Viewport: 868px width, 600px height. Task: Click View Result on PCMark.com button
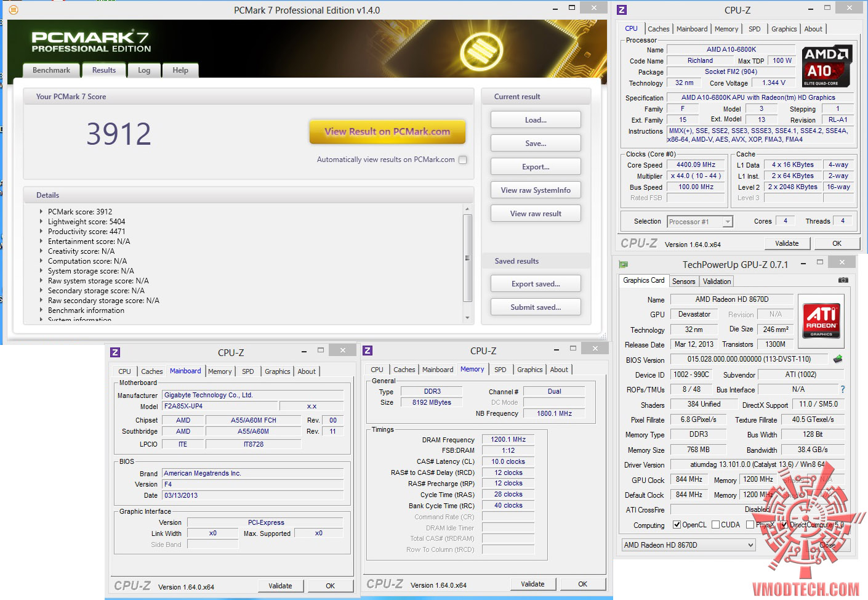pos(387,132)
